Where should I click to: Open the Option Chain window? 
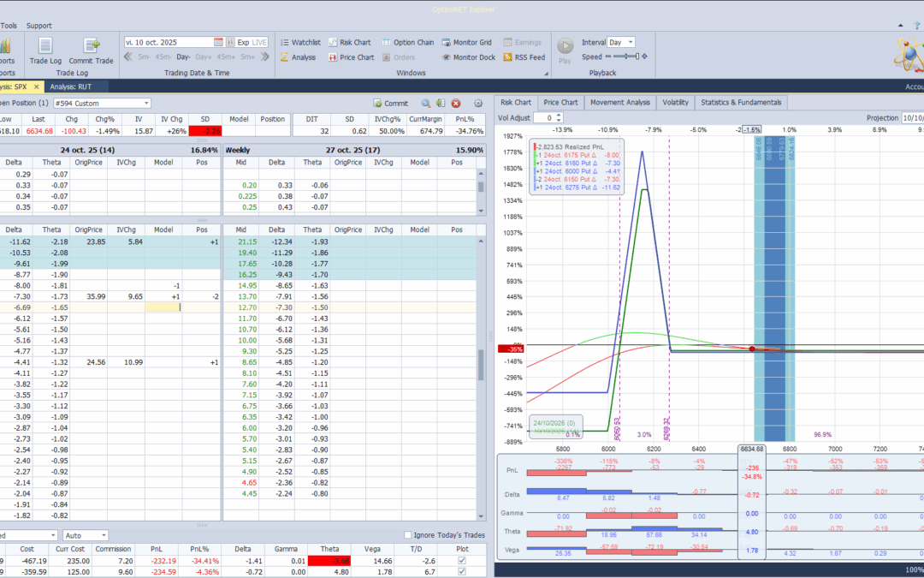(408, 43)
